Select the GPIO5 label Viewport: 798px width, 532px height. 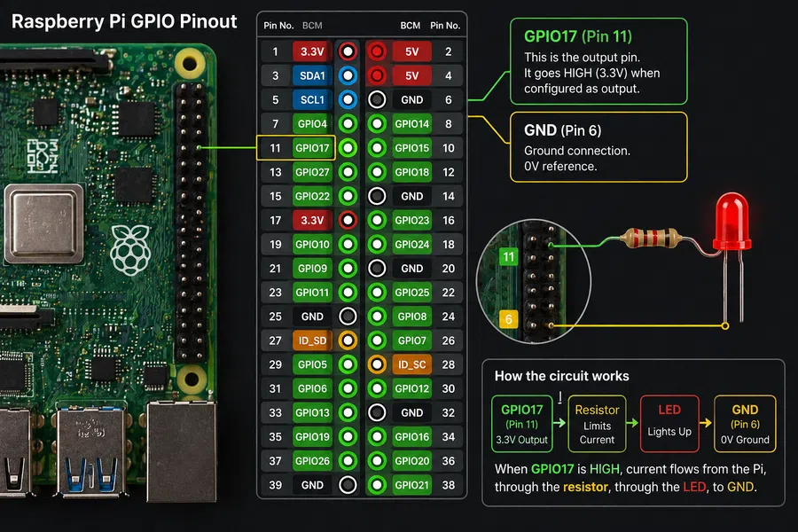(x=312, y=364)
